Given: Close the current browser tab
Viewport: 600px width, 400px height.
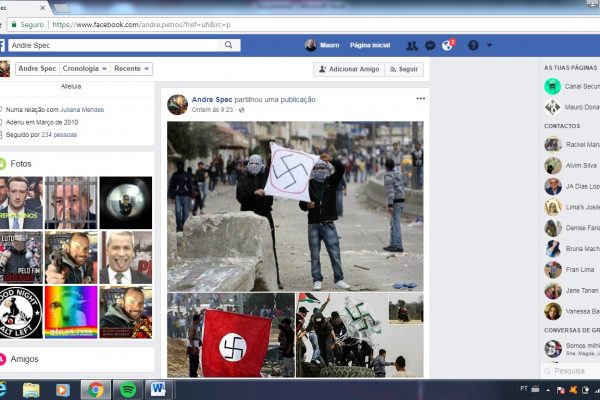Looking at the screenshot, I should tap(42, 8).
